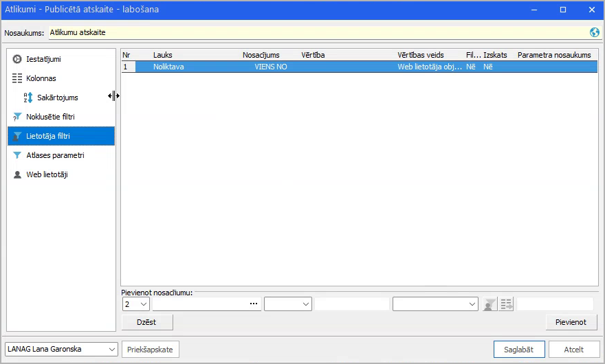605x364 pixels.
Task: Click the globe icon beside the Nosaukums field
Action: (594, 32)
